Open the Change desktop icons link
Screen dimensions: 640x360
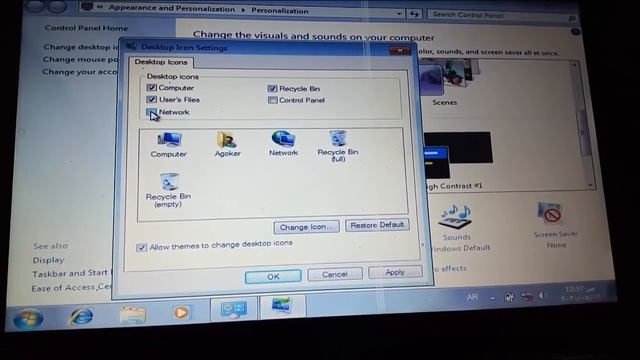click(x=80, y=47)
